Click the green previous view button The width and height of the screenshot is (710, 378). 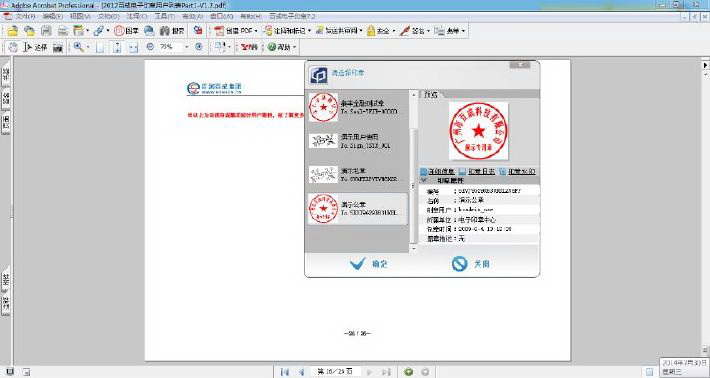click(x=408, y=372)
